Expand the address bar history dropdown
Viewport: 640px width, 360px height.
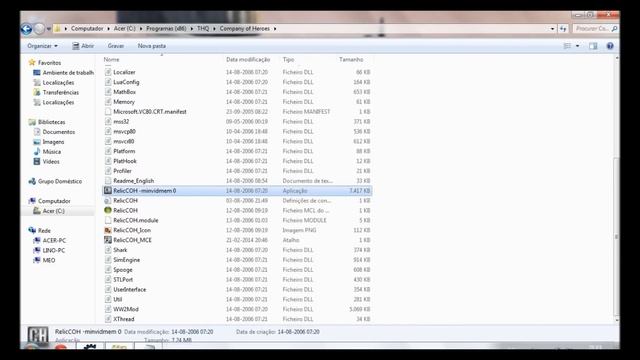tap(552, 29)
